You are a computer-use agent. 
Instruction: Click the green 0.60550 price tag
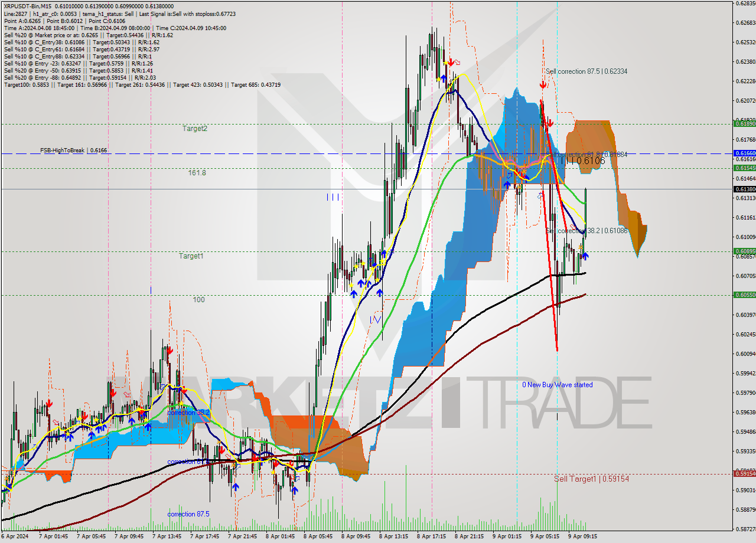click(x=744, y=295)
